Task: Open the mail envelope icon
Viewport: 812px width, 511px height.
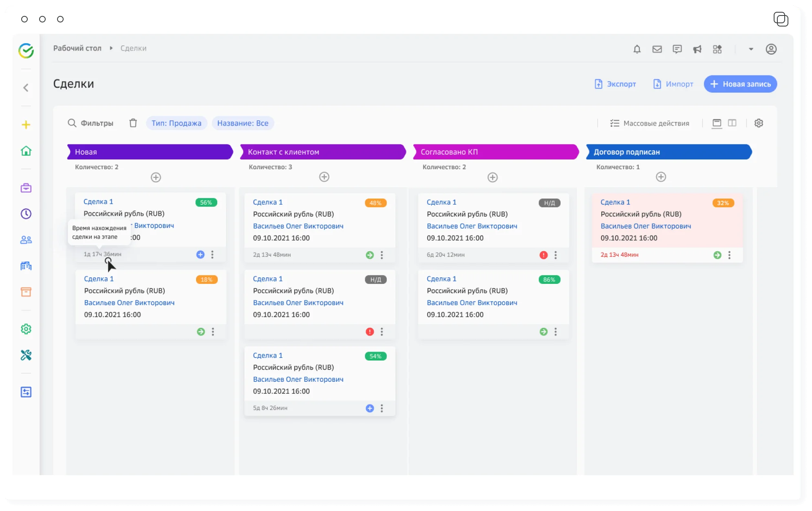Action: point(657,49)
